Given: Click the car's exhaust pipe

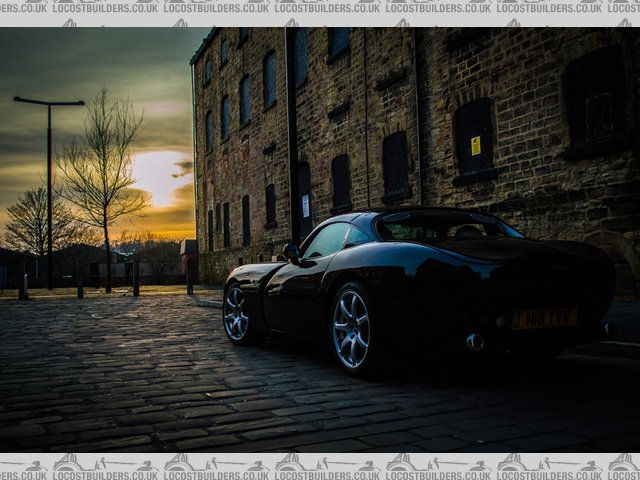Looking at the screenshot, I should [x=475, y=342].
